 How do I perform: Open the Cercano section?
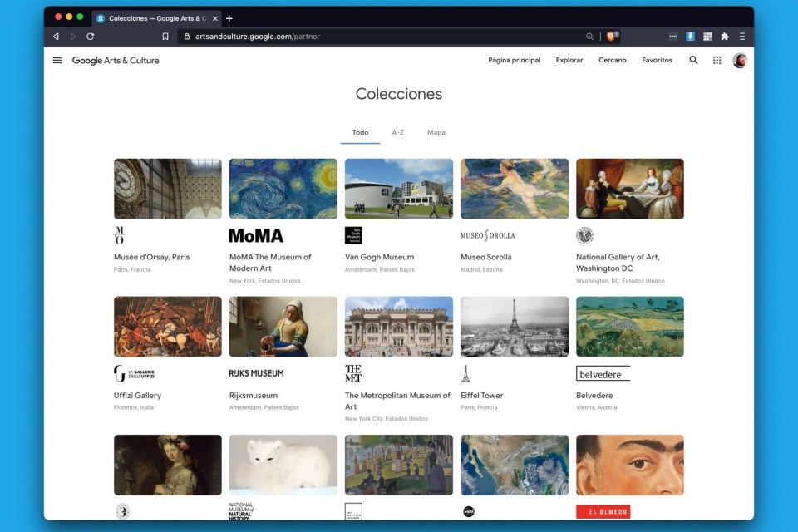[x=613, y=60]
